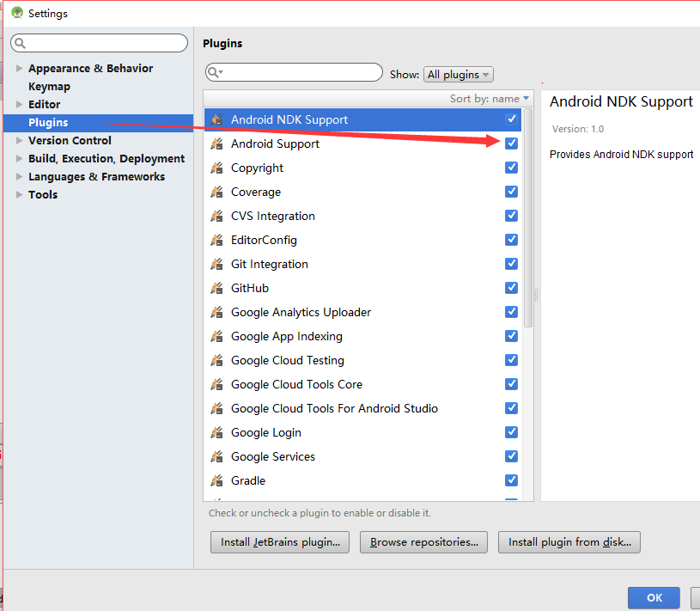
Task: Open the plugin search history magnifier icon
Action: [216, 72]
